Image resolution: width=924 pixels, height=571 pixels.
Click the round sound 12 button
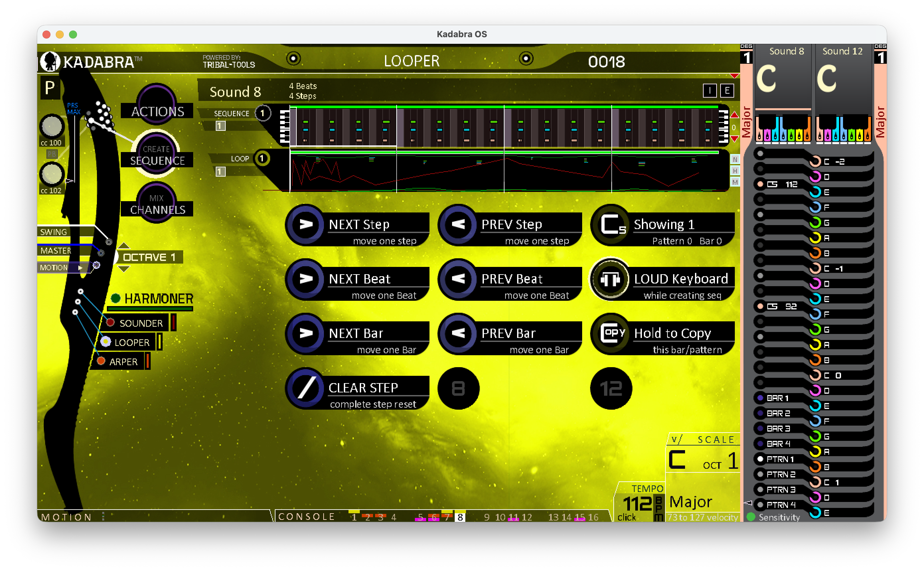[x=611, y=388]
